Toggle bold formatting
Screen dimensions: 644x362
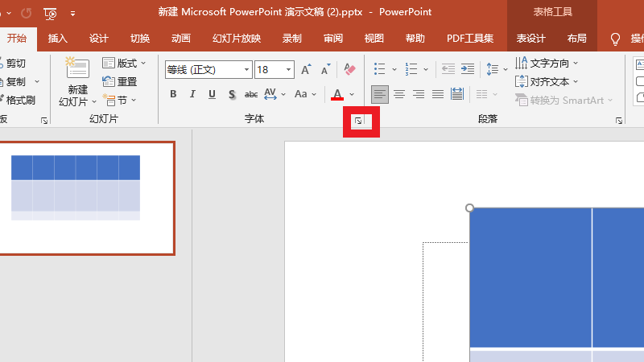[x=173, y=94]
